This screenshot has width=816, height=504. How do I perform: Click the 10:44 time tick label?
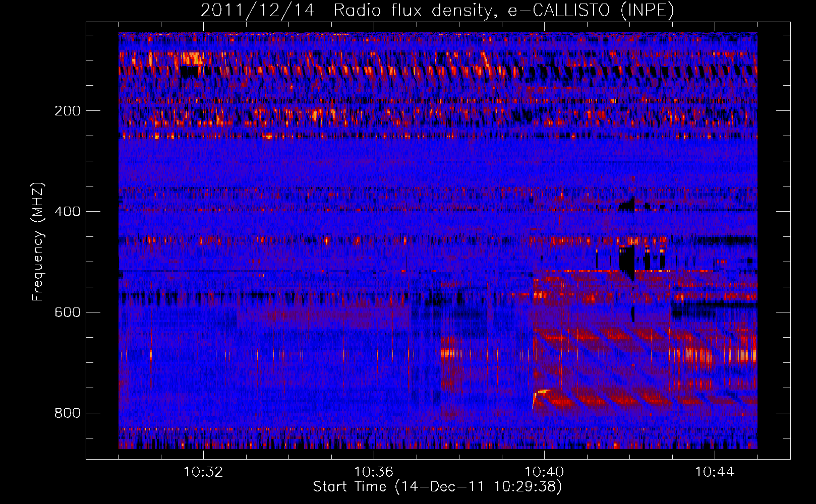(715, 472)
